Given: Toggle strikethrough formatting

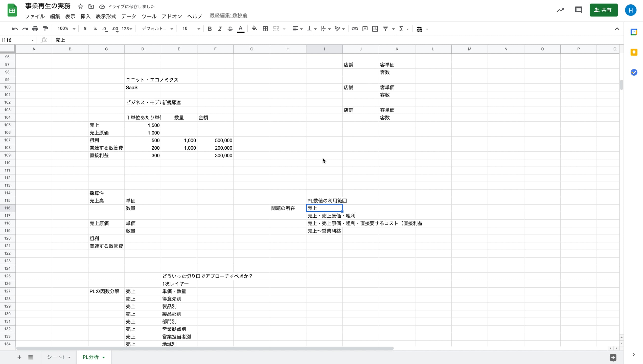Looking at the screenshot, I should 230,29.
